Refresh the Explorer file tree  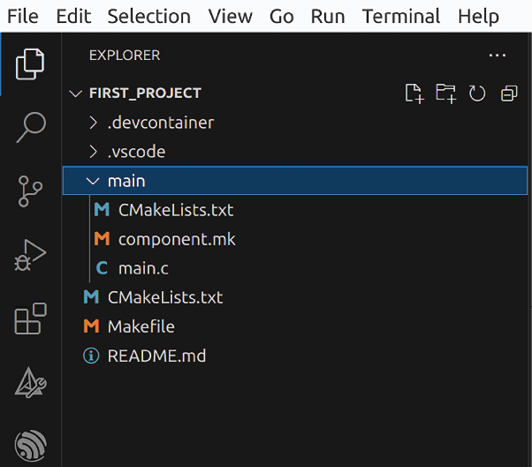coord(477,93)
